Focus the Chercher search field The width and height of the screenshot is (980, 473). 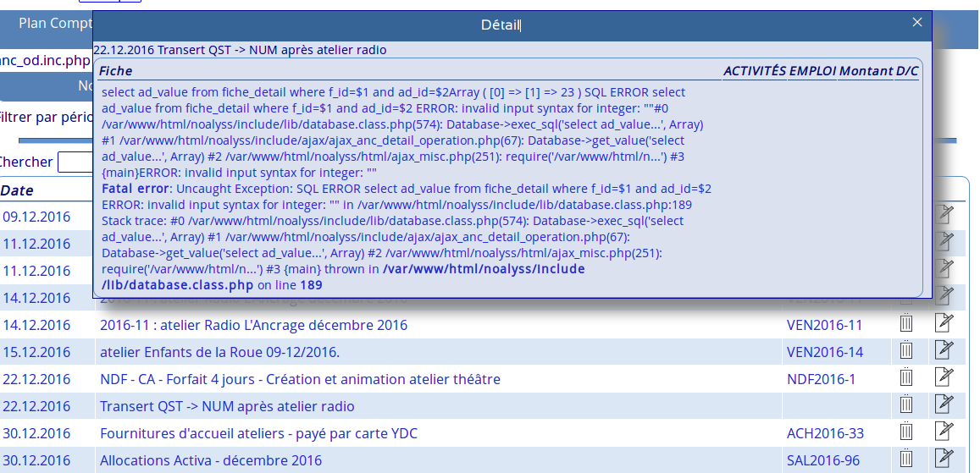coord(75,162)
